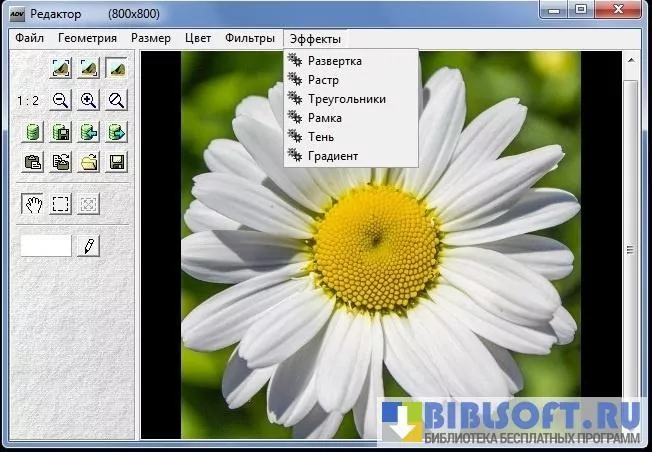The image size is (652, 452).
Task: Click the white color swatch box
Action: [x=46, y=245]
